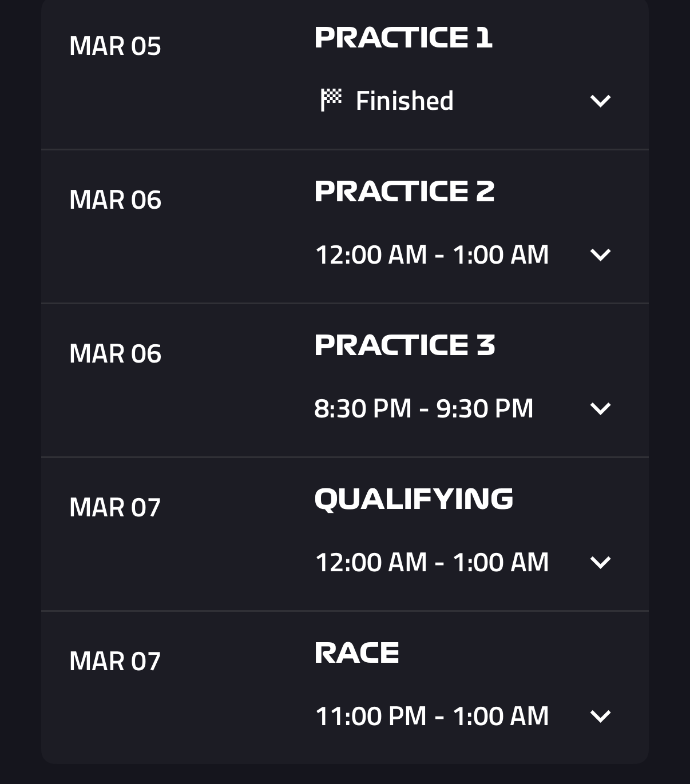Screen dimensions: 690x784
Task: Click the 8:30 PM - 9:30 PM time
Action: (424, 409)
